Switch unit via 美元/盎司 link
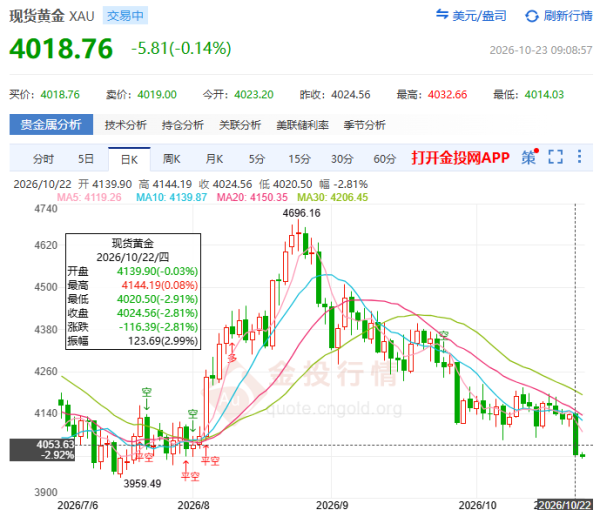 tap(479, 16)
